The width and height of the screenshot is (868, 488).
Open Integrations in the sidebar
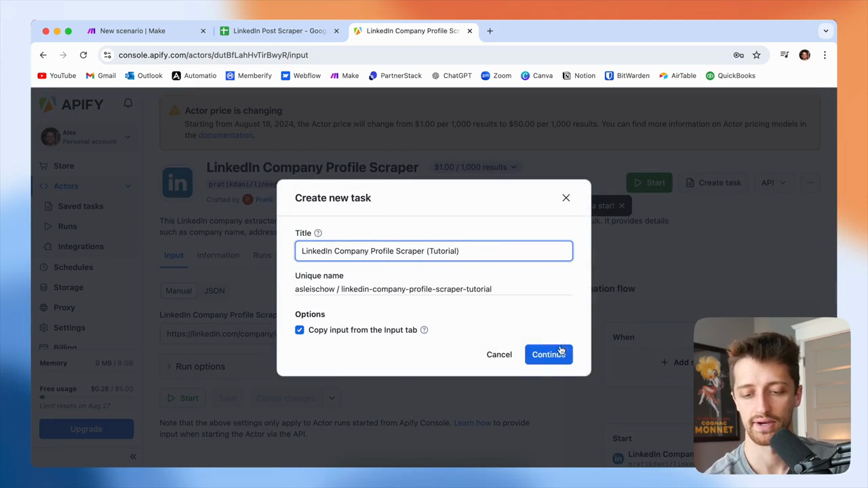[x=80, y=247]
